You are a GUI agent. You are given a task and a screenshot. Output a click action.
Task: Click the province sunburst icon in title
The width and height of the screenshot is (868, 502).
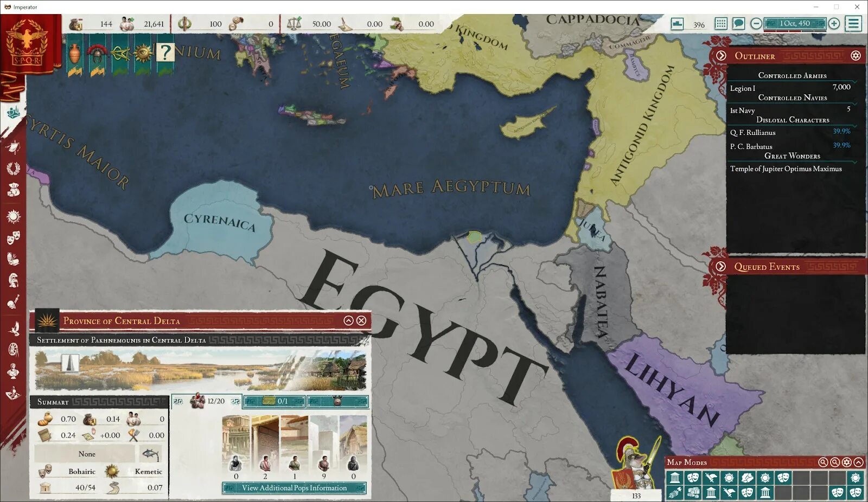(x=47, y=320)
